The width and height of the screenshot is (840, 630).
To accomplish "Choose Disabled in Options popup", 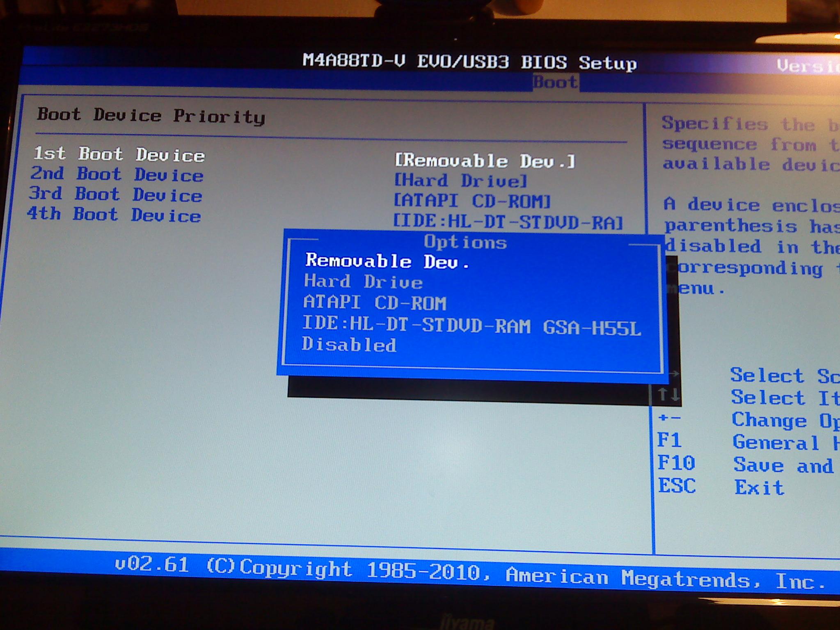I will tap(349, 345).
